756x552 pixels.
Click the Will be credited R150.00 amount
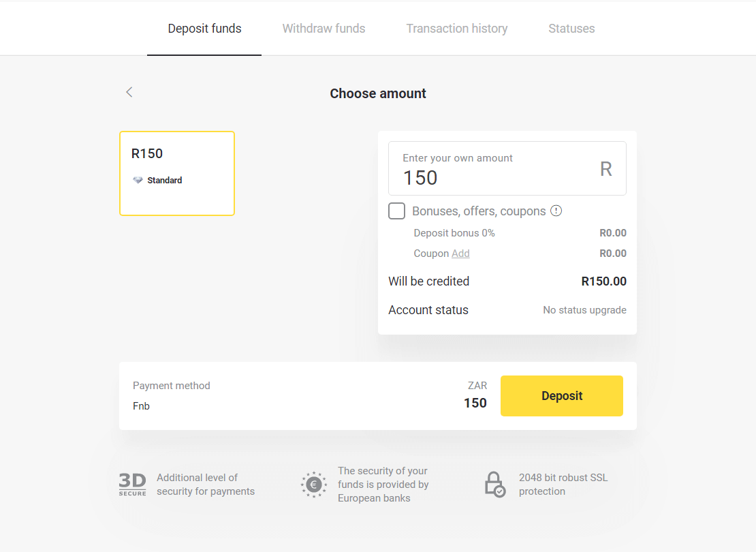click(603, 281)
